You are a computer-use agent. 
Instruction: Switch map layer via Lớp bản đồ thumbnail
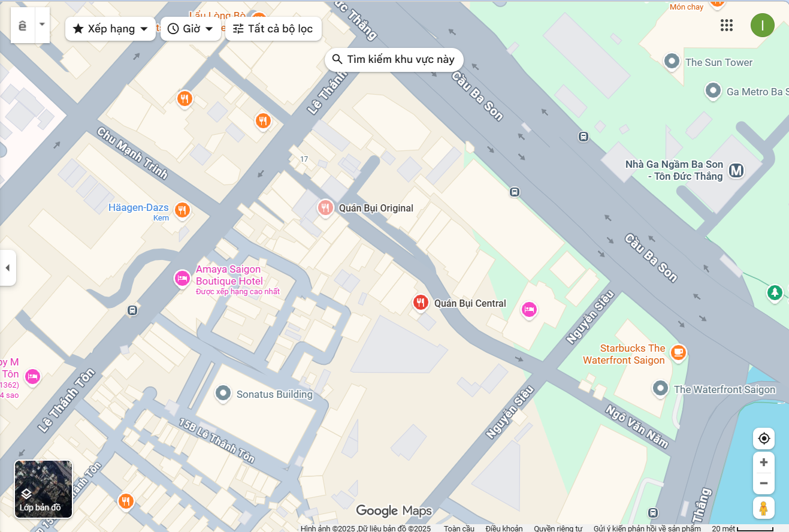coord(43,489)
